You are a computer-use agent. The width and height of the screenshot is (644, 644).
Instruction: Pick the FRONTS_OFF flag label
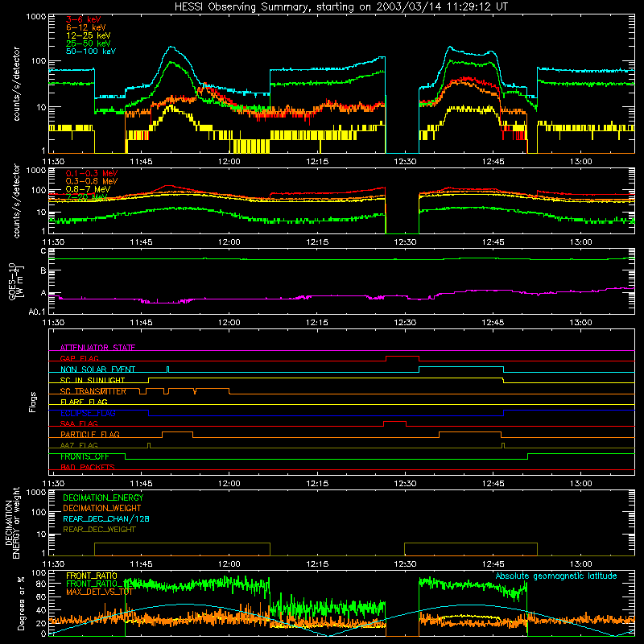85,456
